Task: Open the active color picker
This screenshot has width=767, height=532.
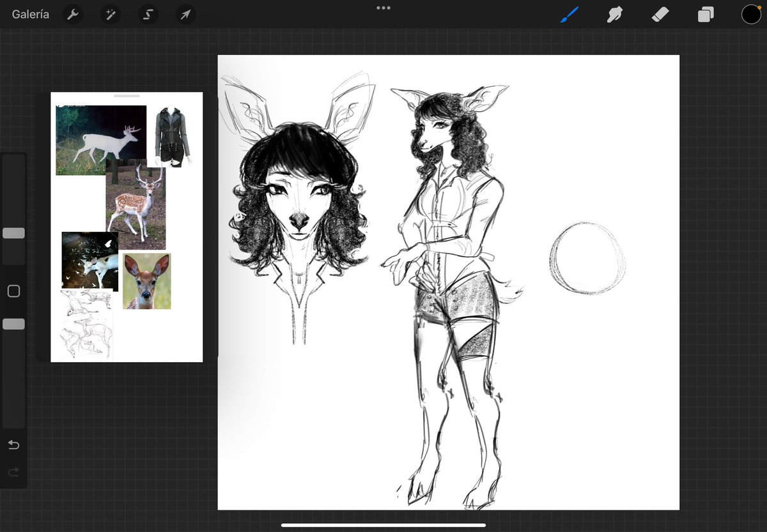Action: tap(751, 13)
